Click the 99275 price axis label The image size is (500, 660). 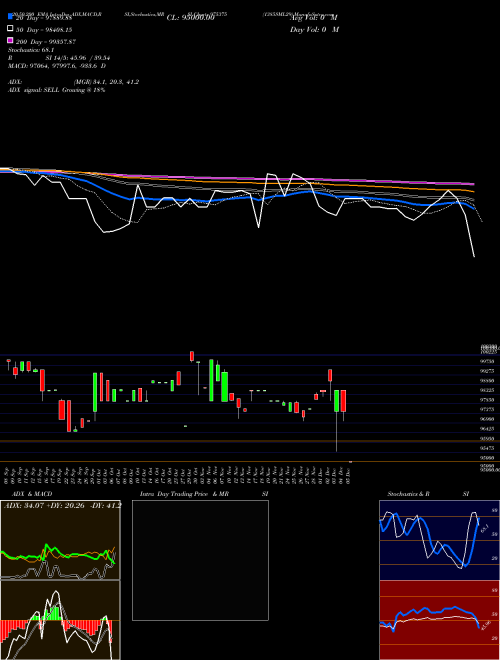click(x=487, y=371)
